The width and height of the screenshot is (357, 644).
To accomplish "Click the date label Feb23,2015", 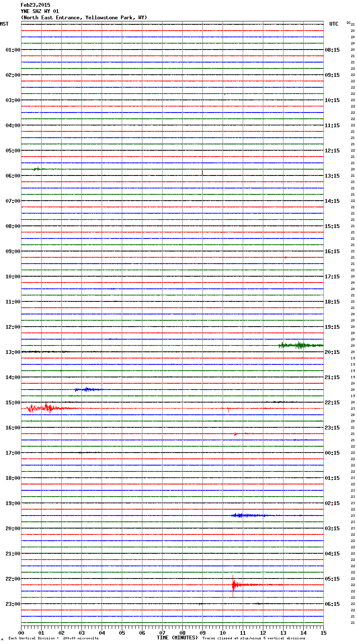I will coord(35,5).
